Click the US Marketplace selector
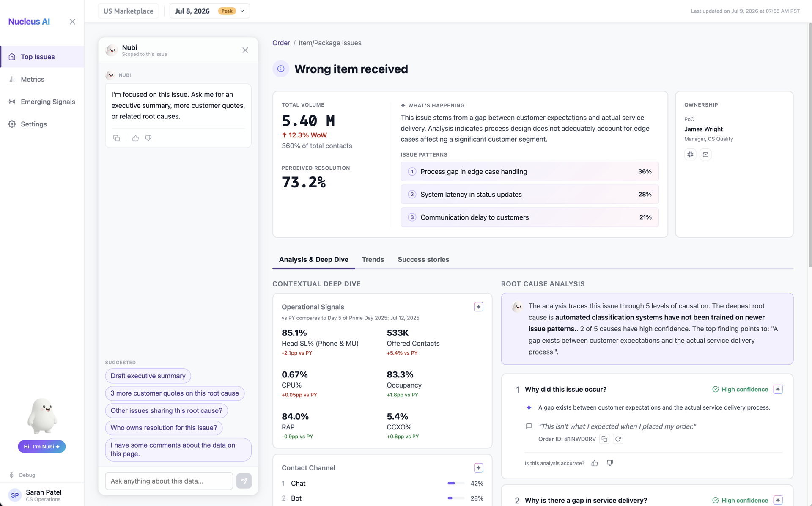 coord(128,11)
